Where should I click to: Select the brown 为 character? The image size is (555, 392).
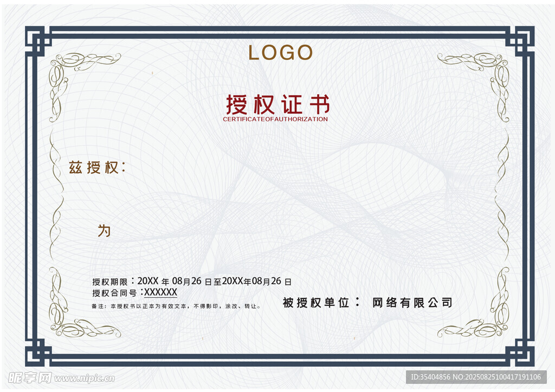(x=104, y=231)
